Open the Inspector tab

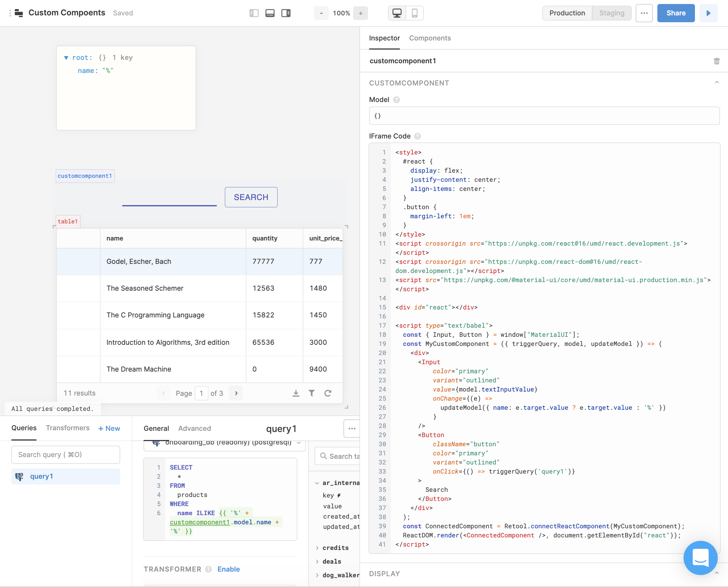coord(384,38)
